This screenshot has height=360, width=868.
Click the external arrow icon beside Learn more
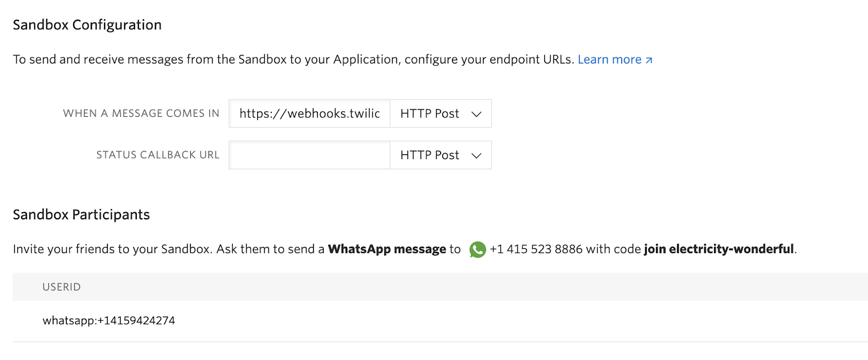[x=649, y=60]
